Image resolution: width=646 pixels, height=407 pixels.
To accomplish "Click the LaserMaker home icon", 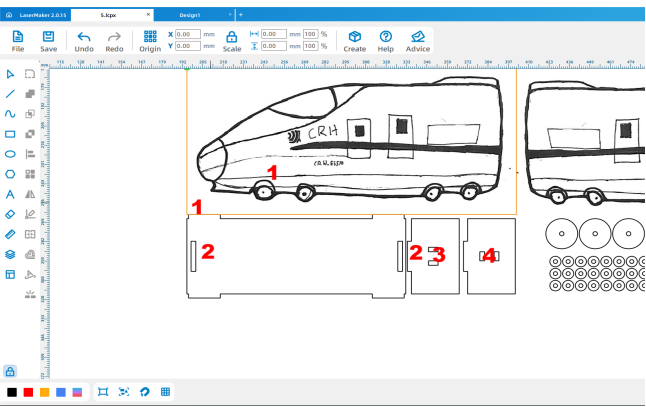I will click(x=9, y=15).
